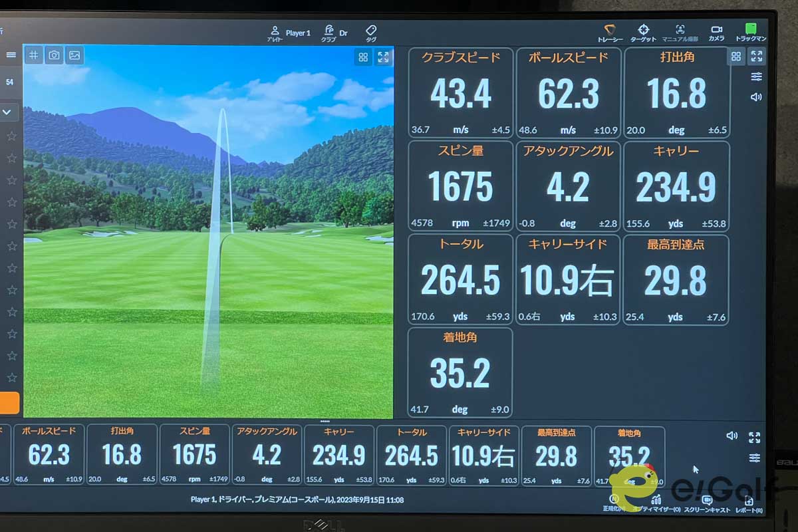The width and height of the screenshot is (798, 532).
Task: Select the large launch angle (打出角) 16.8 tile
Action: (676, 92)
